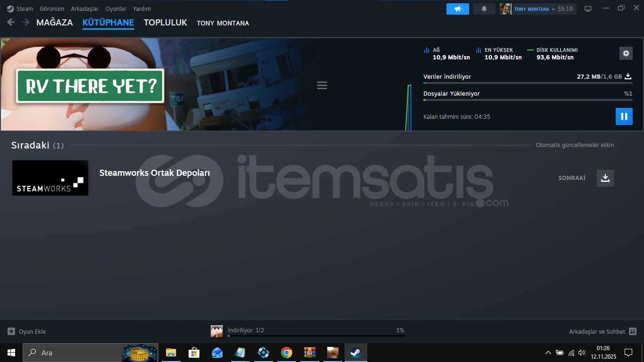The width and height of the screenshot is (644, 362).
Task: Open the Steam menu in the title bar
Action: tap(20, 9)
